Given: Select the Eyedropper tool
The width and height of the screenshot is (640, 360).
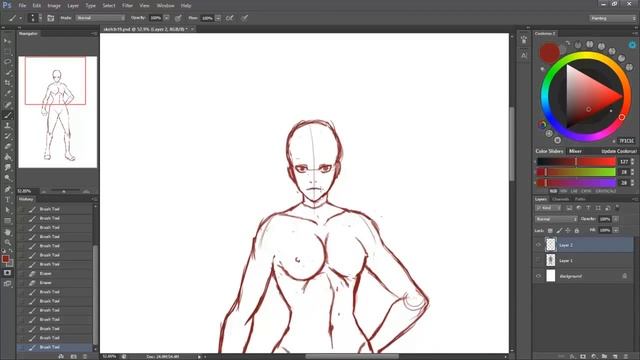Looking at the screenshot, I should 7,93.
